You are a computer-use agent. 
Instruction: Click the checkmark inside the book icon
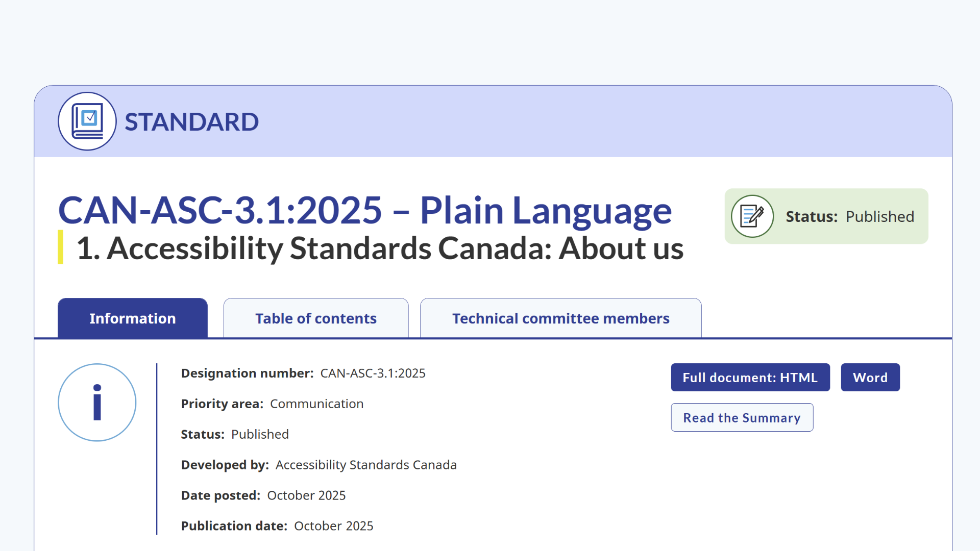(x=90, y=116)
